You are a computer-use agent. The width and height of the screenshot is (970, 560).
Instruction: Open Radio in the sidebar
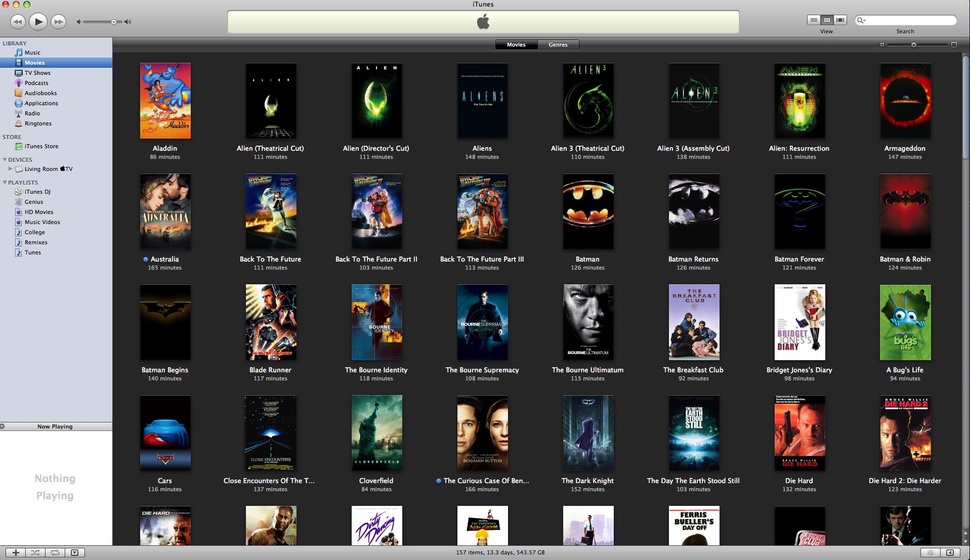click(x=56, y=113)
